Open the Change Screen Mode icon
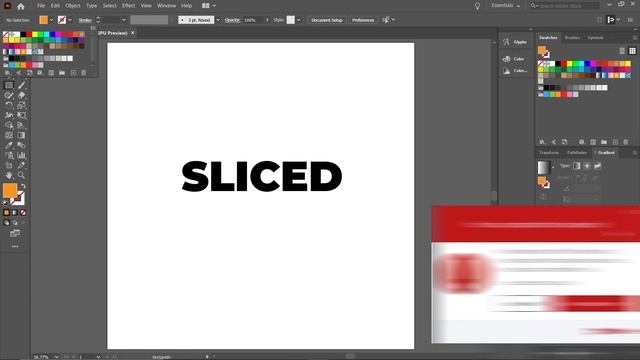This screenshot has width=640, height=360. pyautogui.click(x=15, y=233)
